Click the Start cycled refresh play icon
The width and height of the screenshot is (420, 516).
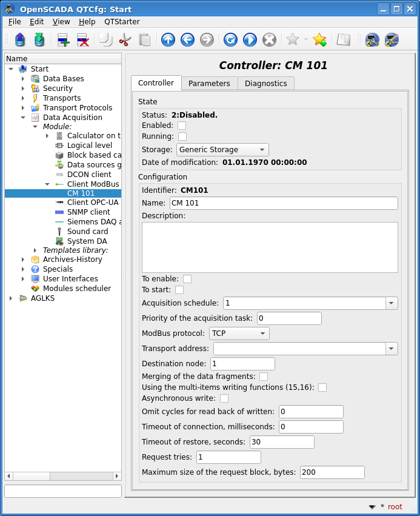[250, 40]
